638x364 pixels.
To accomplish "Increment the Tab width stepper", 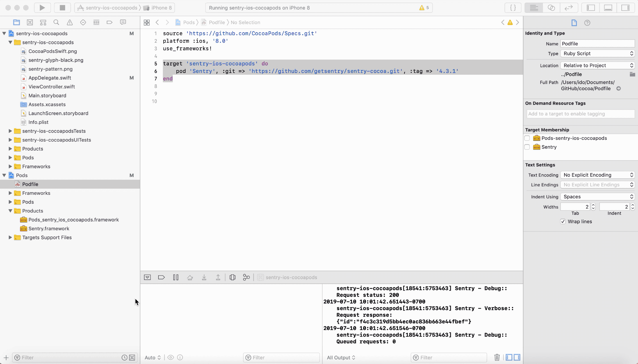I will 593,205.
